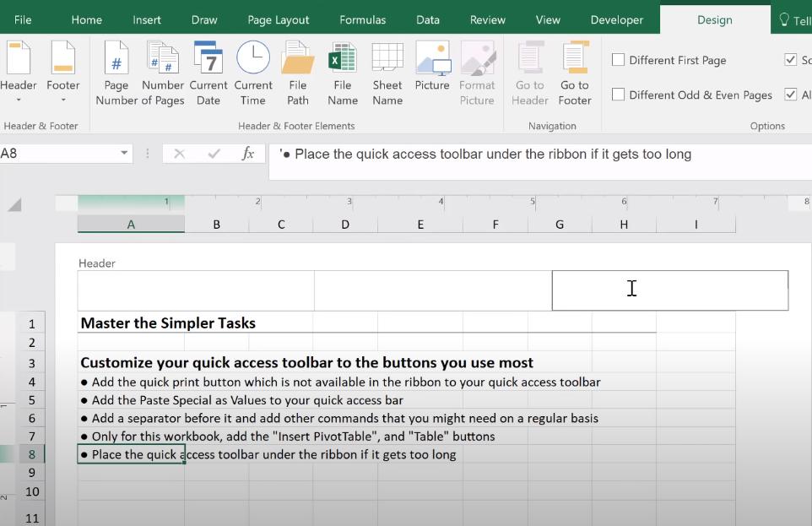Insert a Picture into the header
Screen dimensions: 812x526
(432, 73)
